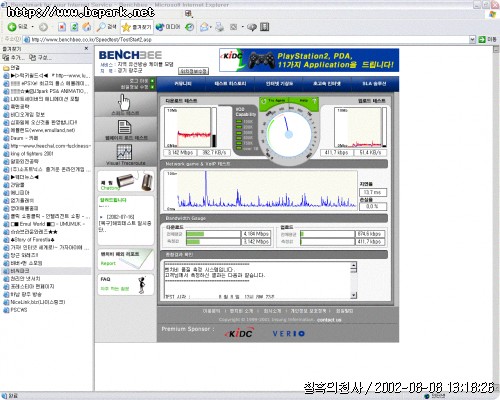Viewport: 500px width, 400px height.
Task: Open the Report card in sidebar
Action: [x=126, y=259]
